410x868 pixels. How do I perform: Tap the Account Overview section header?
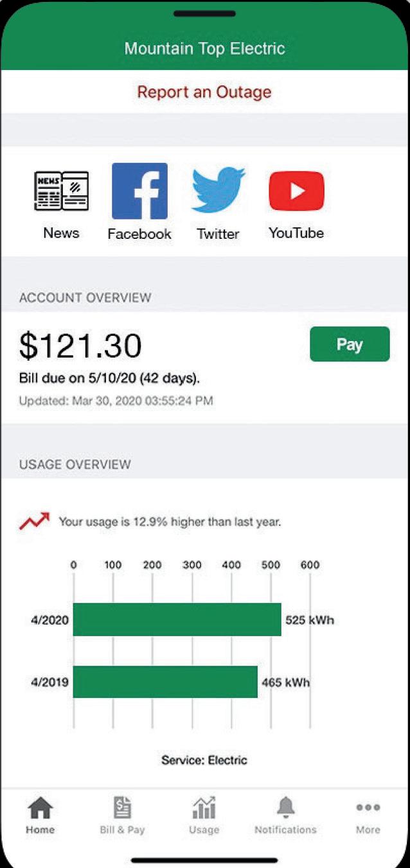(85, 298)
